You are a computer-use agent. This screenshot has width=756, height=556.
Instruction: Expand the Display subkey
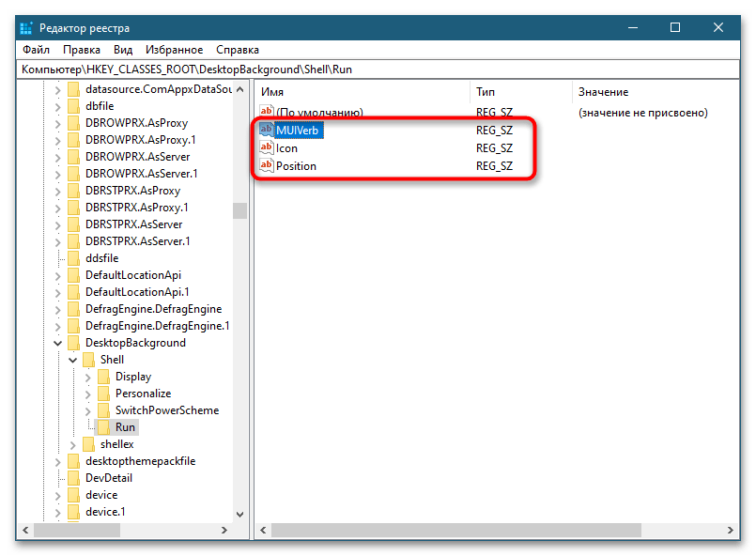(x=88, y=377)
